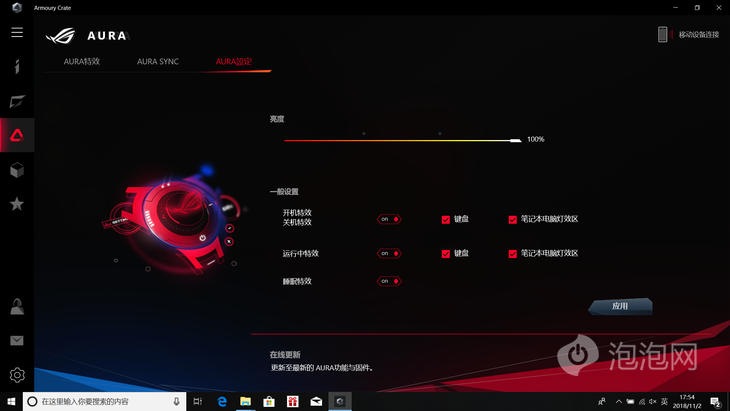Open the sidebar icon below system info
The height and width of the screenshot is (411, 730).
[17, 101]
